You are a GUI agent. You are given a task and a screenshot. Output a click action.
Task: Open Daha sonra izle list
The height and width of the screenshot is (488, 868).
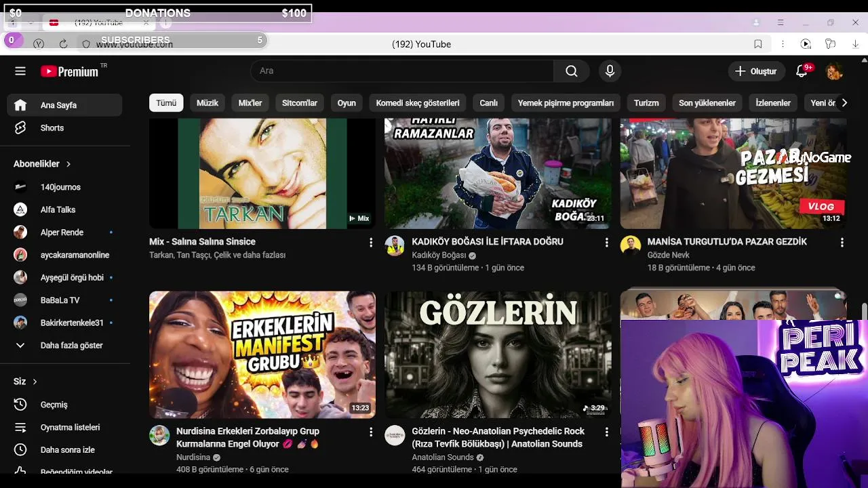point(64,450)
